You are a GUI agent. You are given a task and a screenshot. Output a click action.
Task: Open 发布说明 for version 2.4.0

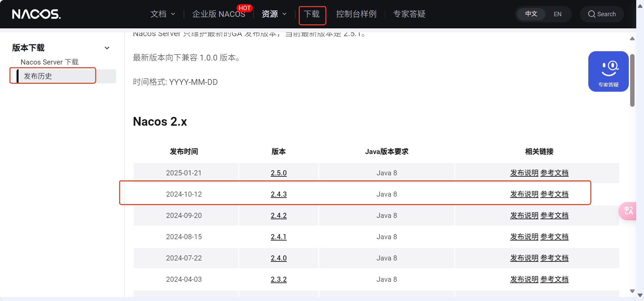click(524, 258)
